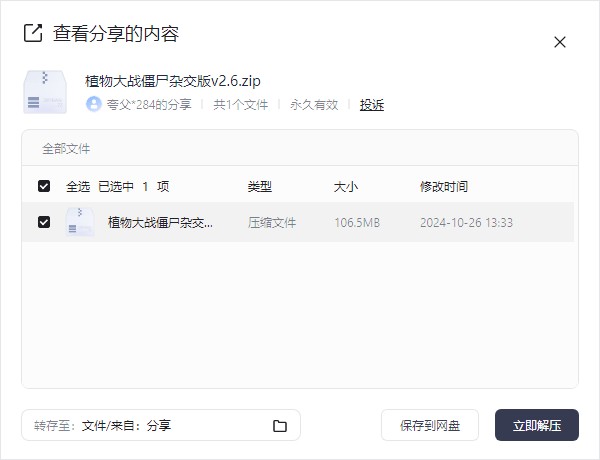Click the 压缩文件 type cell

[272, 222]
